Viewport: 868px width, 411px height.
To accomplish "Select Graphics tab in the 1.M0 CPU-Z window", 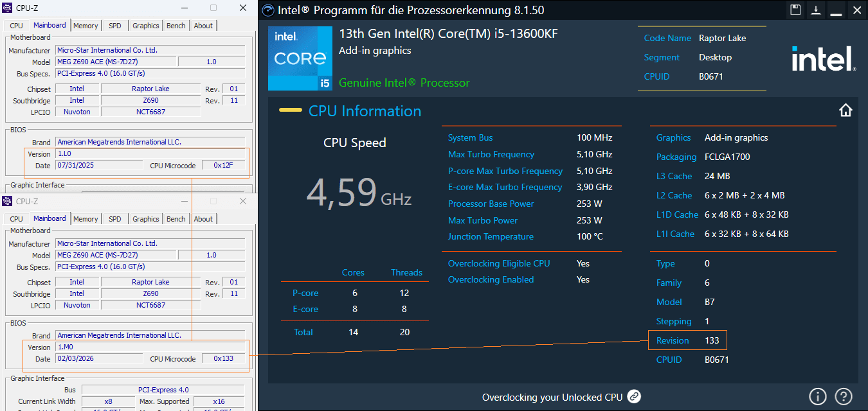I will point(146,219).
